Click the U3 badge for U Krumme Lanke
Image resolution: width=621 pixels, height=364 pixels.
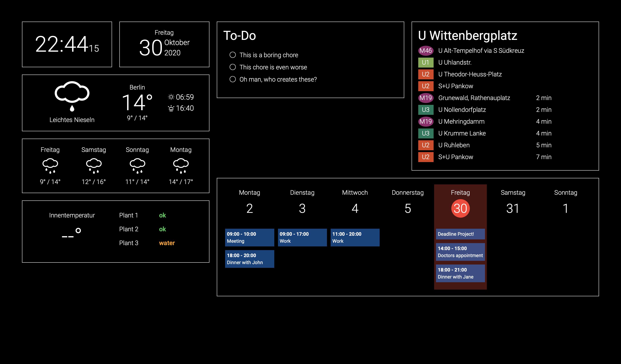coord(425,133)
